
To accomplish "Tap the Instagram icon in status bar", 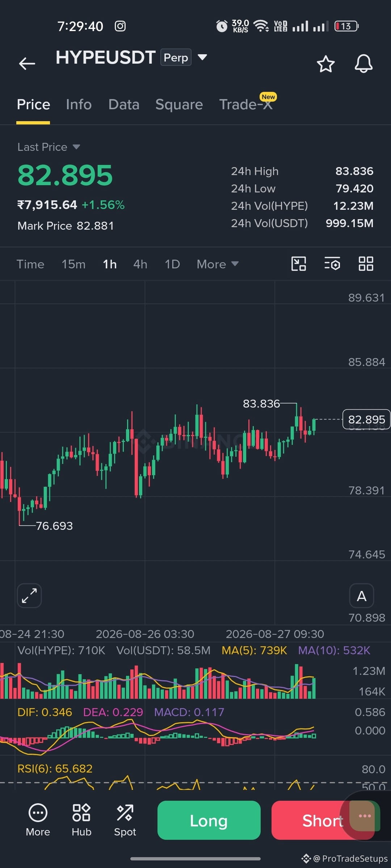I will coord(120,26).
